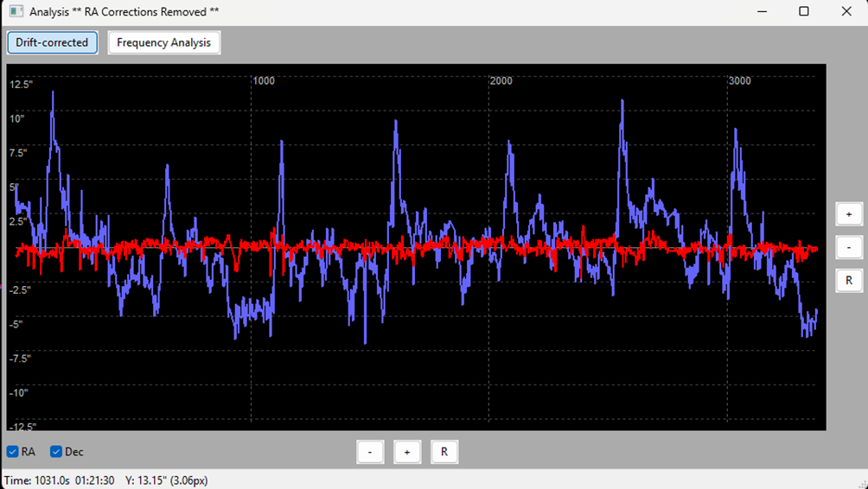The width and height of the screenshot is (868, 489).
Task: Open the Frequency Analysis view
Action: pos(164,42)
